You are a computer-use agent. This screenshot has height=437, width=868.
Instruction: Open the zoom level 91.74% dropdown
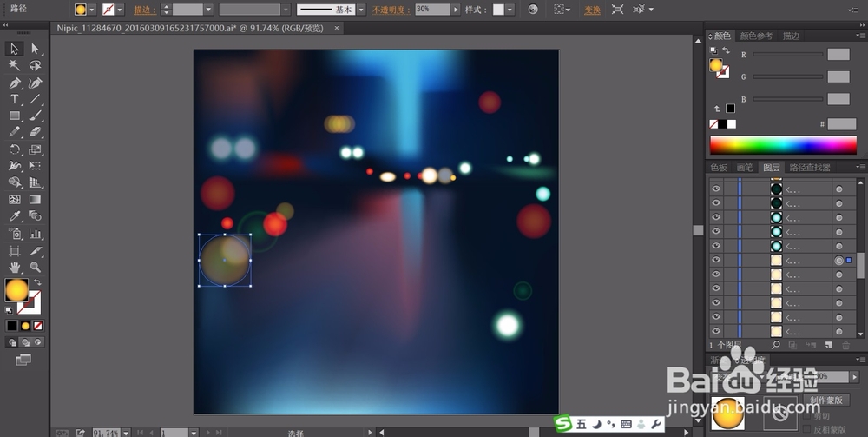126,433
